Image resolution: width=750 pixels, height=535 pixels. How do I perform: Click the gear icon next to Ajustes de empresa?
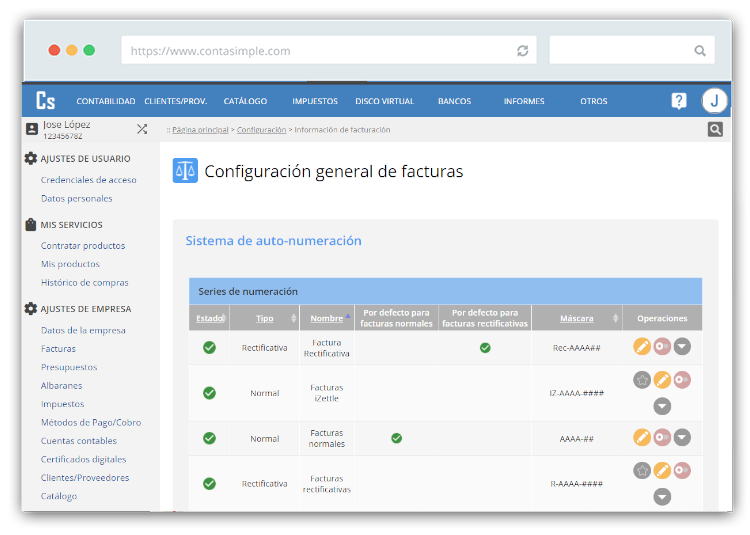31,308
